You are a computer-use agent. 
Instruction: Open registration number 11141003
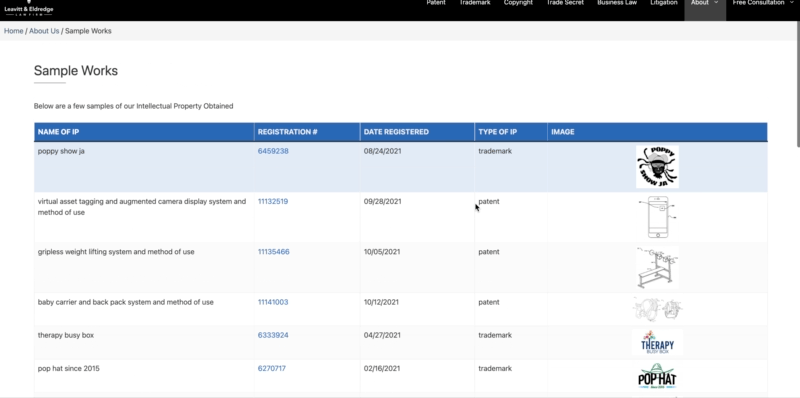[273, 303]
